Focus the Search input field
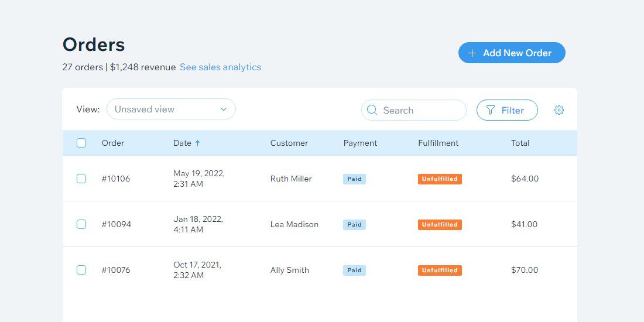This screenshot has height=322, width=644. [414, 110]
